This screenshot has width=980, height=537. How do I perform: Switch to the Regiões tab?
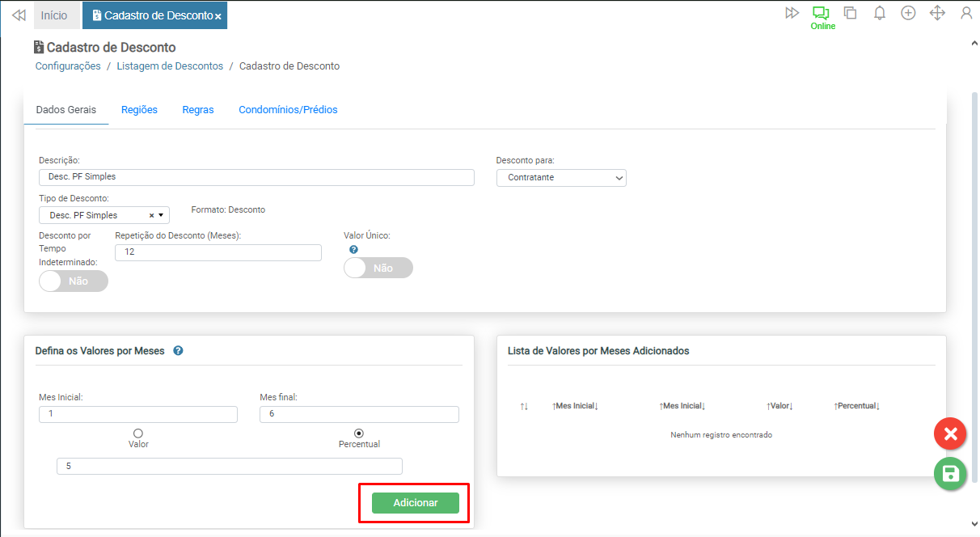[139, 110]
